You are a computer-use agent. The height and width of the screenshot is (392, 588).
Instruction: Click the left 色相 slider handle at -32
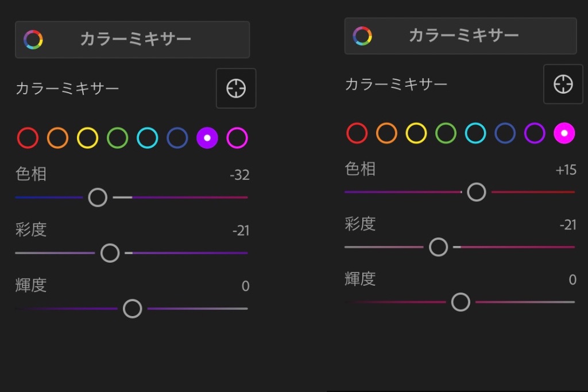click(98, 197)
